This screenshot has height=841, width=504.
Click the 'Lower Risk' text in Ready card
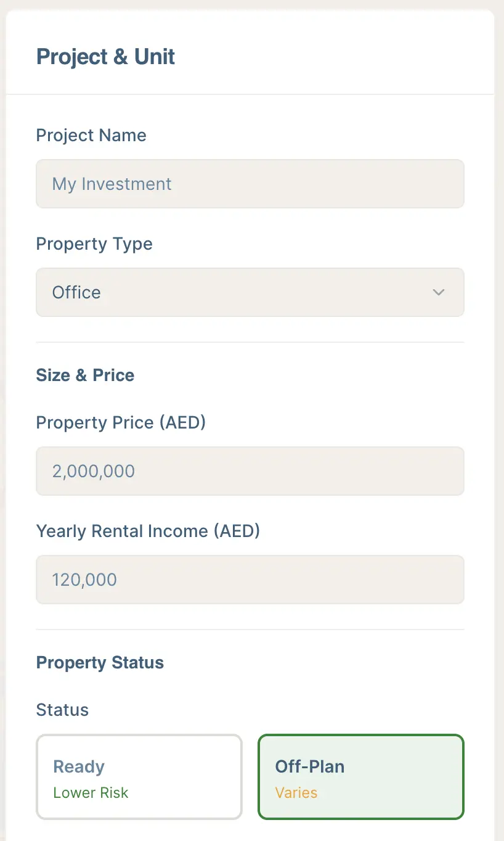[91, 793]
